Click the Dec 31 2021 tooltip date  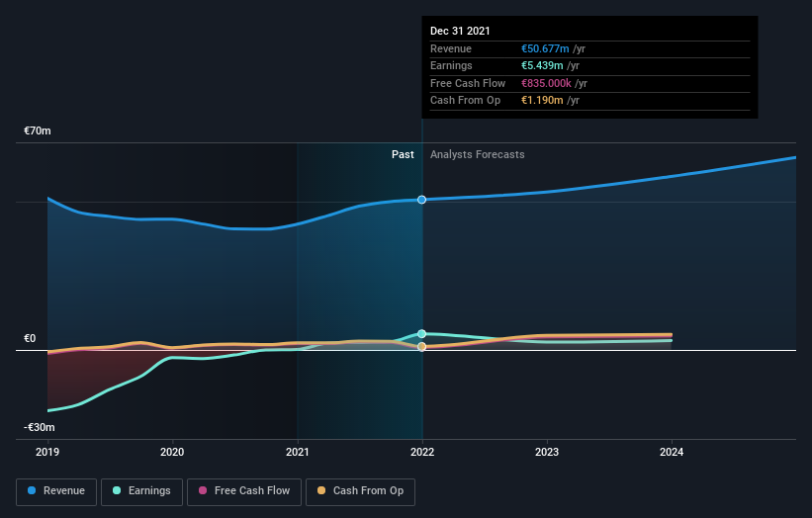(460, 31)
